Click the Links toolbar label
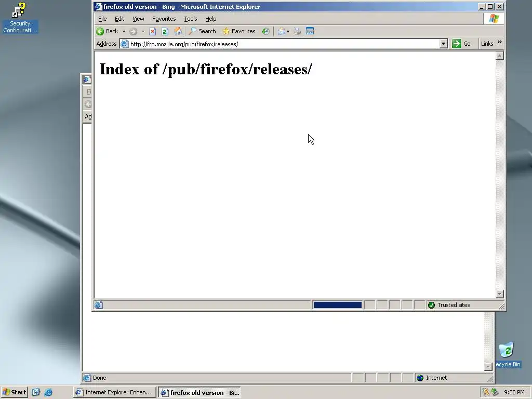 click(487, 44)
